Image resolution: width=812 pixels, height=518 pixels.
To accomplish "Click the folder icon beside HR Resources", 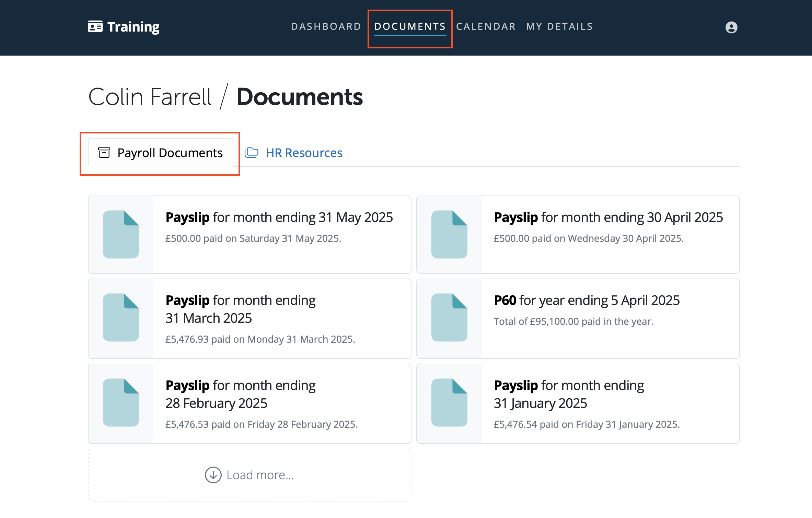I will [252, 152].
